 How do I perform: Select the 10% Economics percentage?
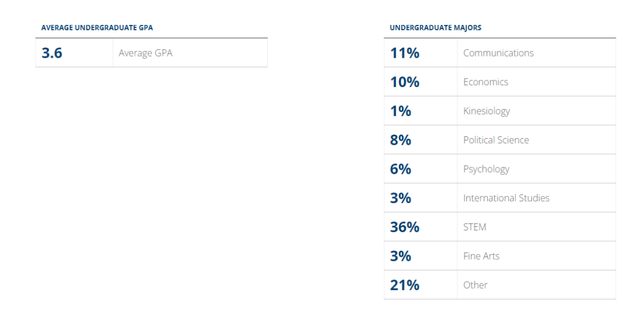404,82
